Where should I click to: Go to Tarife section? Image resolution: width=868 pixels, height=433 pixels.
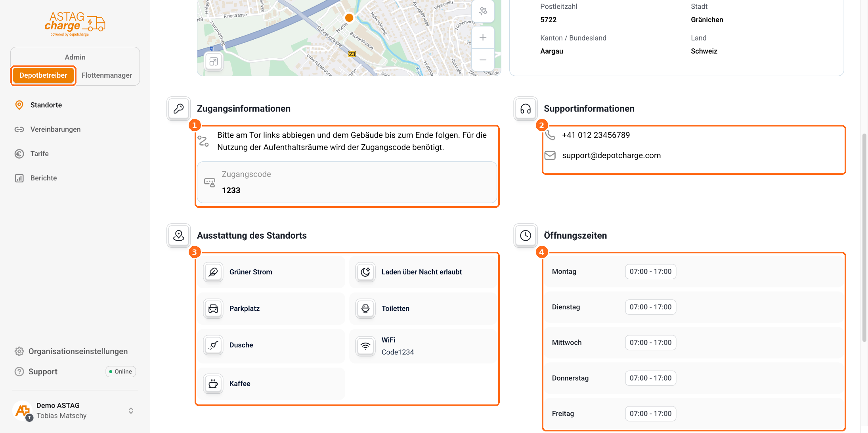pyautogui.click(x=39, y=154)
